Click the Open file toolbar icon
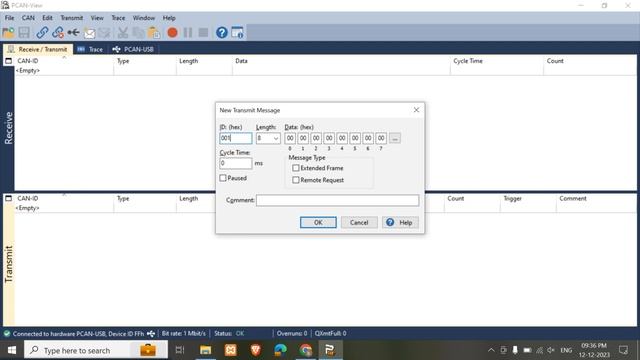The image size is (640, 360). coord(8,32)
